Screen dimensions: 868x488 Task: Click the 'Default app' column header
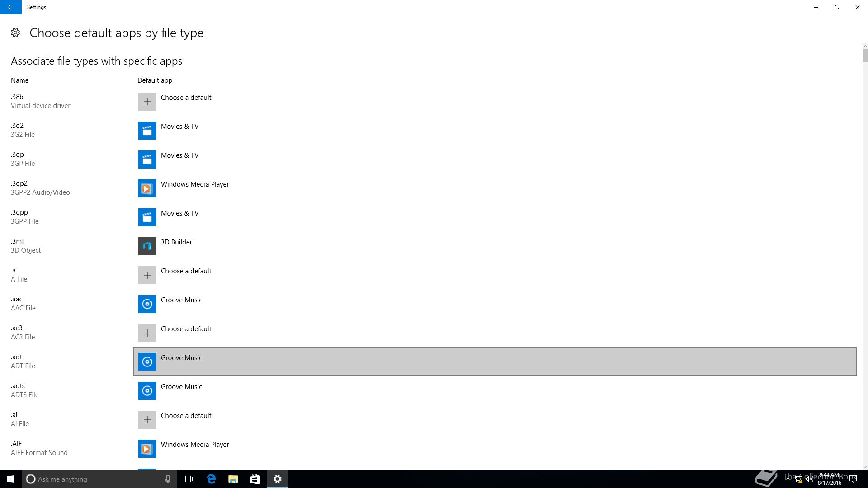(155, 80)
